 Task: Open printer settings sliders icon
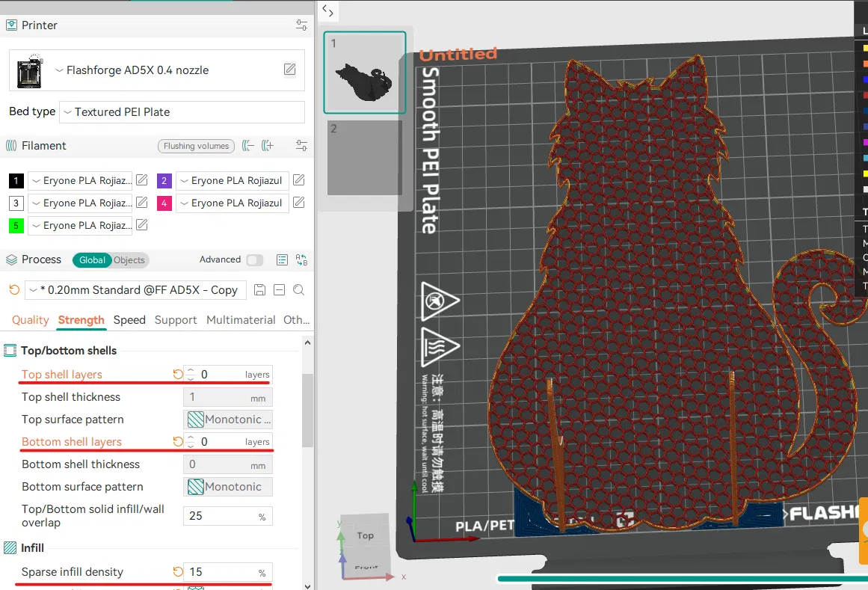pos(301,25)
